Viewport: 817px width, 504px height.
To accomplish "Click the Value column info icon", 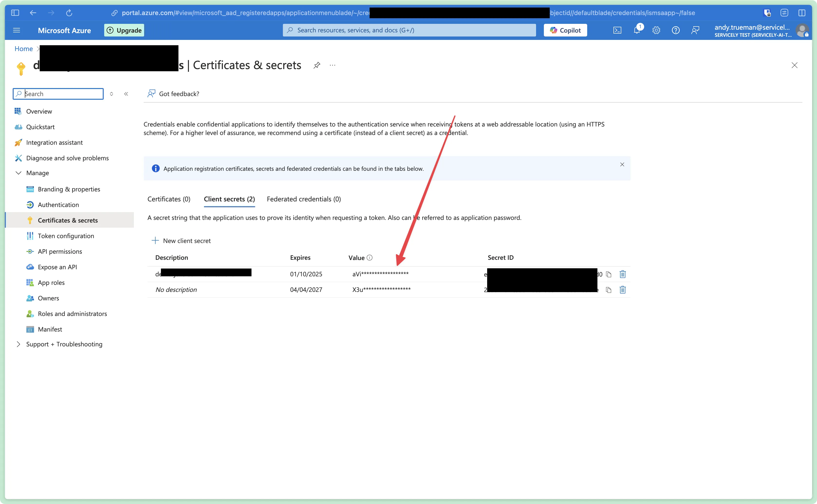I will click(370, 258).
